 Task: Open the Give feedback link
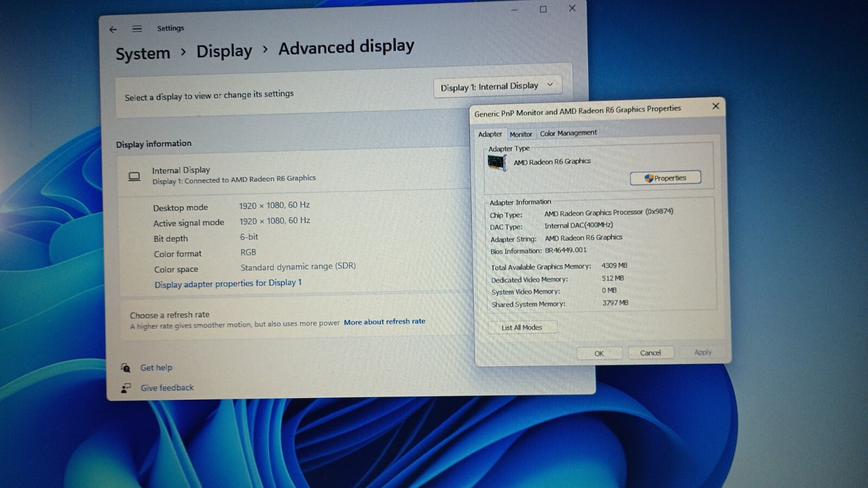167,388
